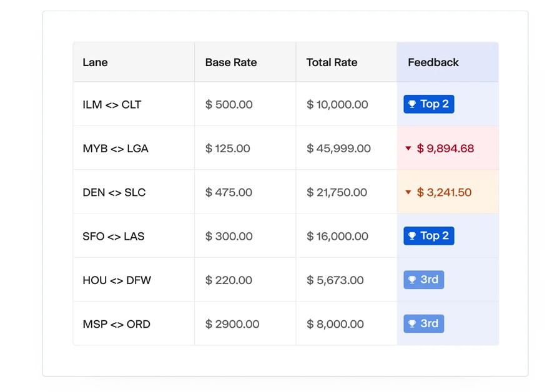Click the Top 2 badge for ILM <> CLT
The height and width of the screenshot is (392, 557).
[x=429, y=104]
